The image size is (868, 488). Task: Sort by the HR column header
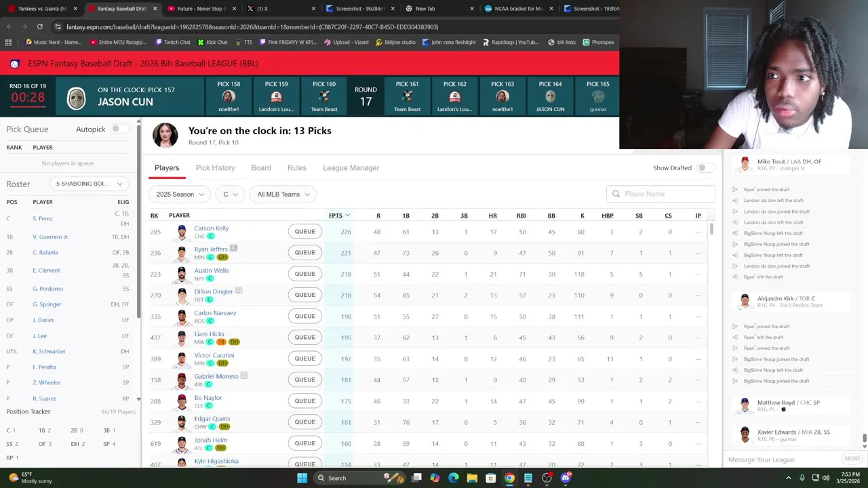coord(492,216)
